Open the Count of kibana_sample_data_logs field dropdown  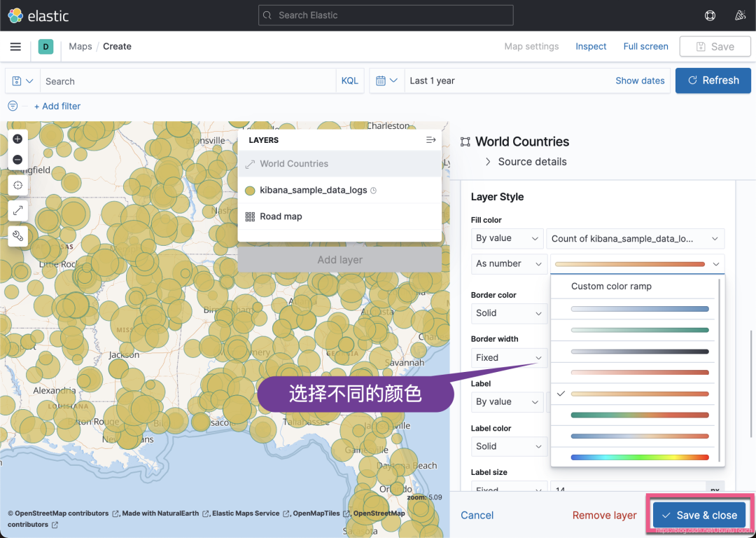(x=636, y=238)
